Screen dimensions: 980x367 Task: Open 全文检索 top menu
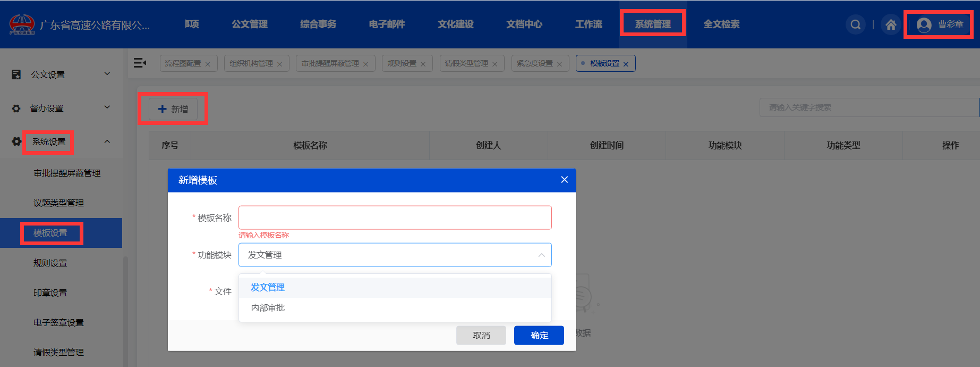[x=721, y=24]
